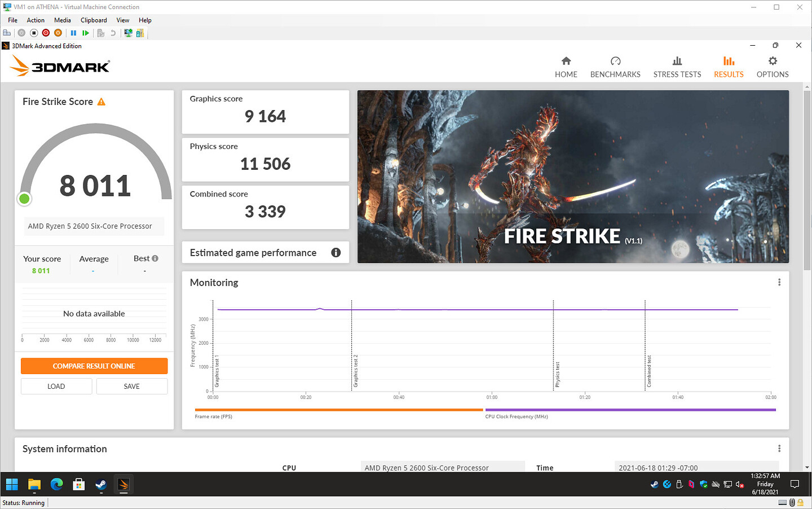Click the pink square tray icon
This screenshot has height=509, width=812.
point(691,484)
